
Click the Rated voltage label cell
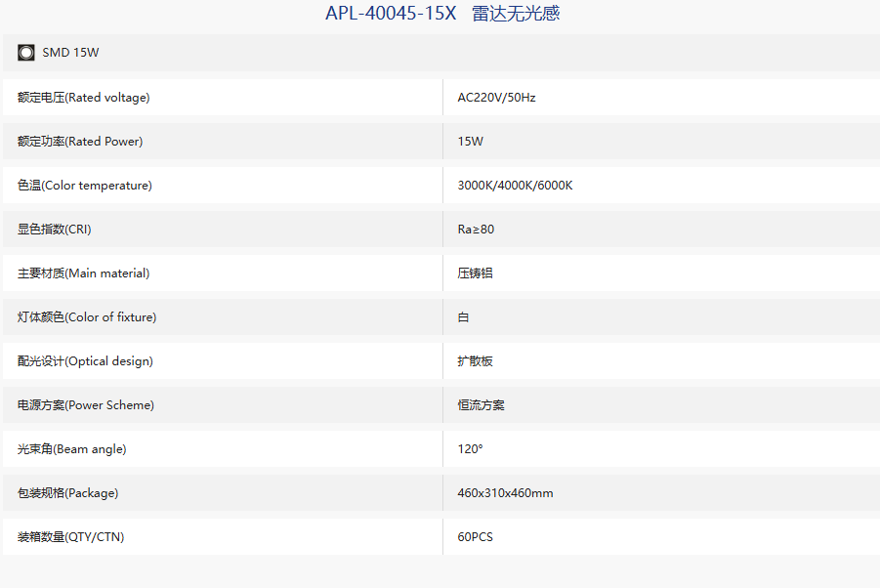223,98
